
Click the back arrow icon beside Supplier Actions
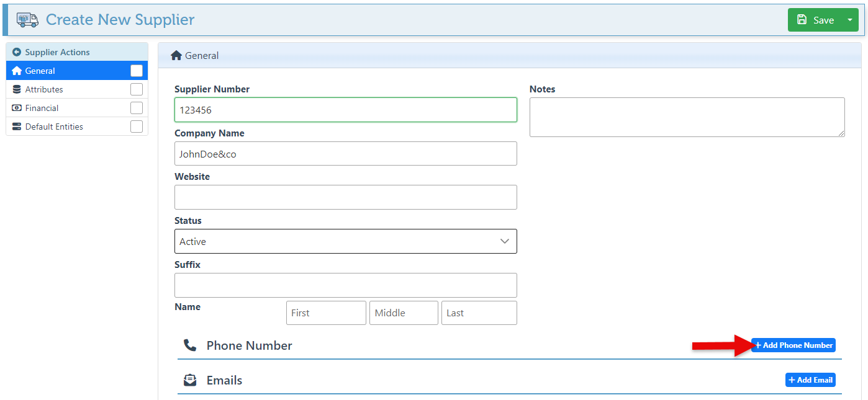tap(17, 52)
